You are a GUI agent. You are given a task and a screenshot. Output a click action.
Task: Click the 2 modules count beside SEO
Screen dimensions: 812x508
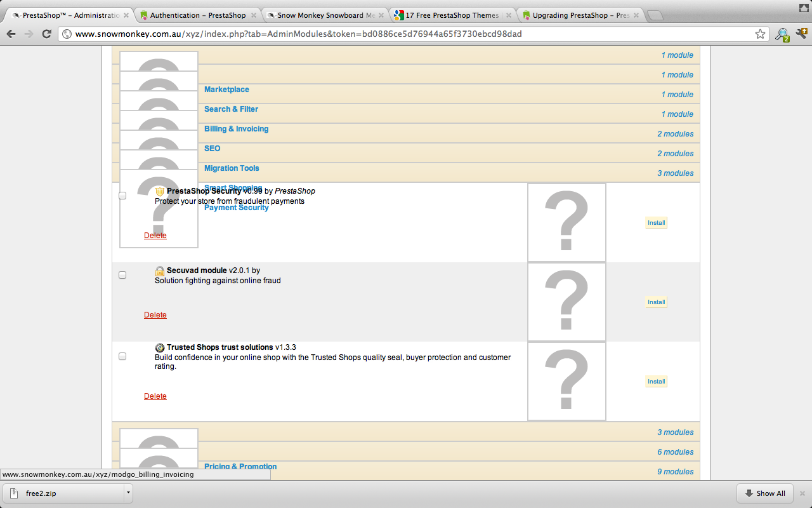click(675, 154)
